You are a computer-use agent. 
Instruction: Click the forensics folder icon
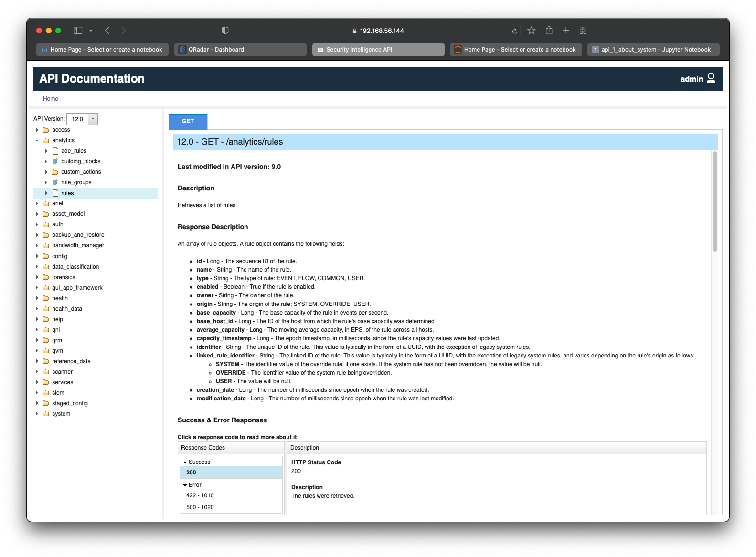coord(46,277)
